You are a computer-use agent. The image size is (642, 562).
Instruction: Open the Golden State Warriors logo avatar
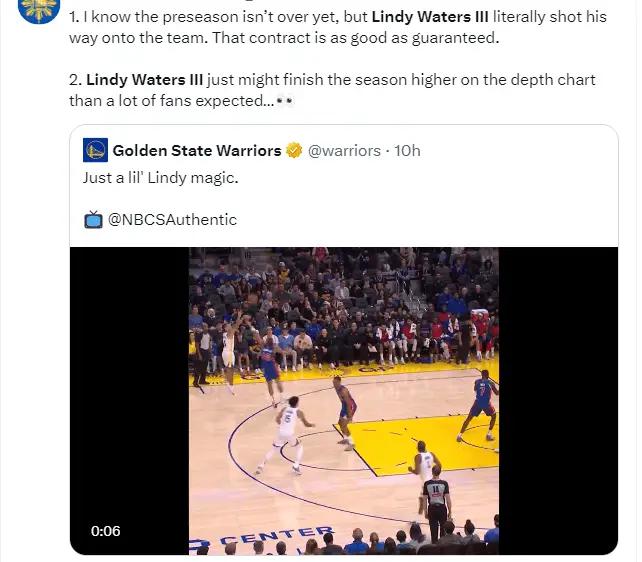point(95,150)
